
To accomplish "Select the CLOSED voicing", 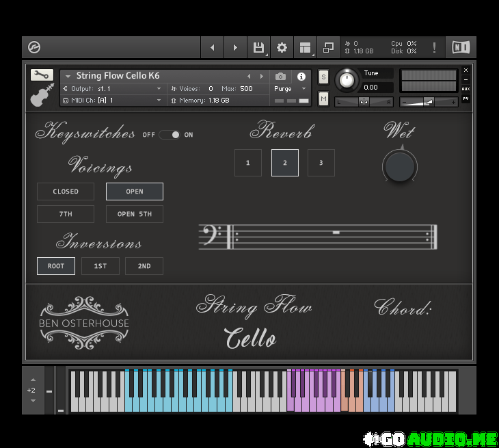I will 66,192.
